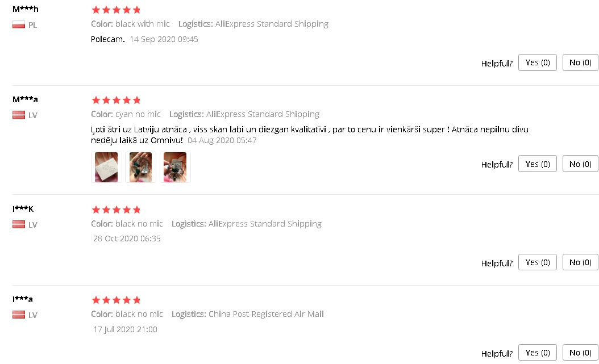Open the third review photo thumbnail

point(175,167)
